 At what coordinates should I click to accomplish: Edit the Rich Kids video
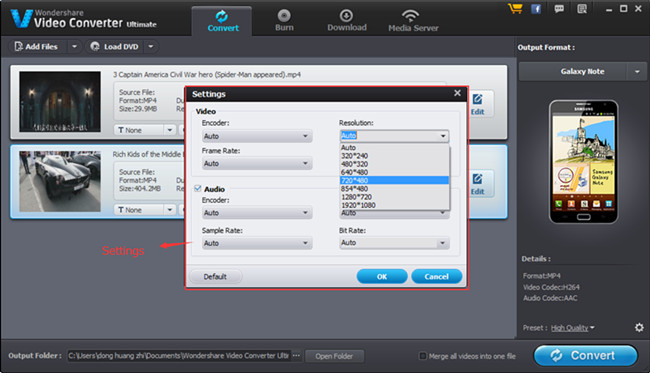[478, 184]
